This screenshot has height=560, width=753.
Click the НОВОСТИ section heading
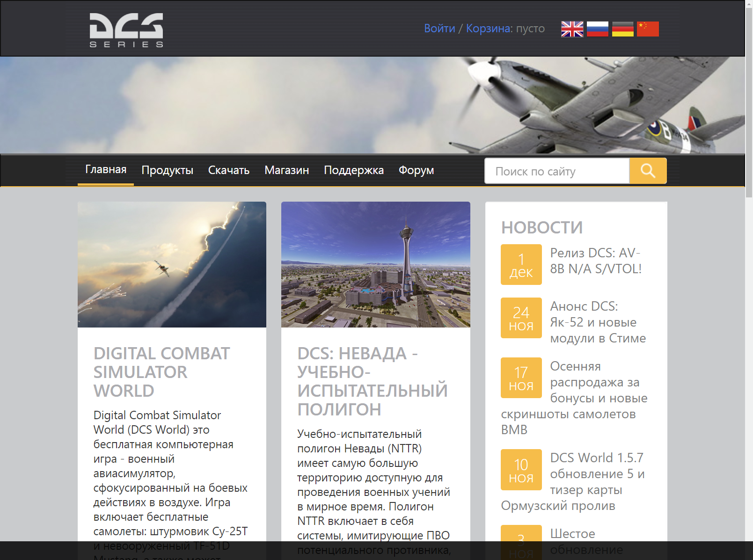(x=542, y=227)
